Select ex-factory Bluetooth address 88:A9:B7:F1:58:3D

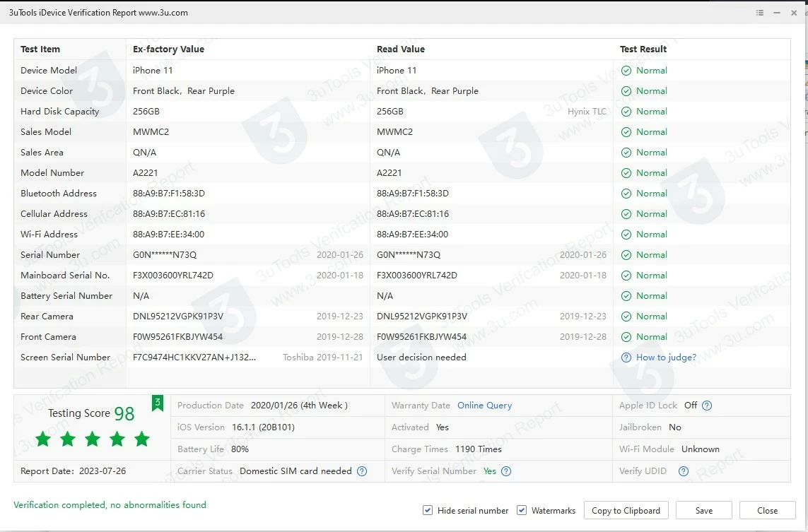169,194
